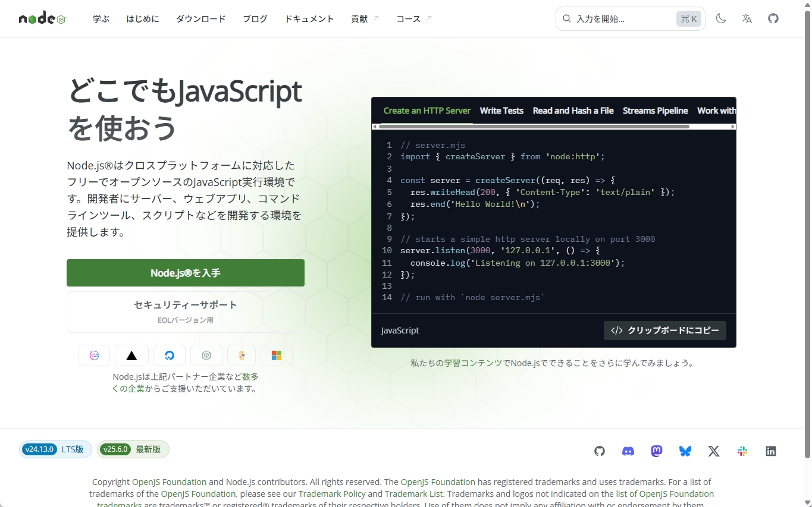Image resolution: width=812 pixels, height=507 pixels.
Task: Select the Microsoft partner logo
Action: pyautogui.click(x=276, y=355)
